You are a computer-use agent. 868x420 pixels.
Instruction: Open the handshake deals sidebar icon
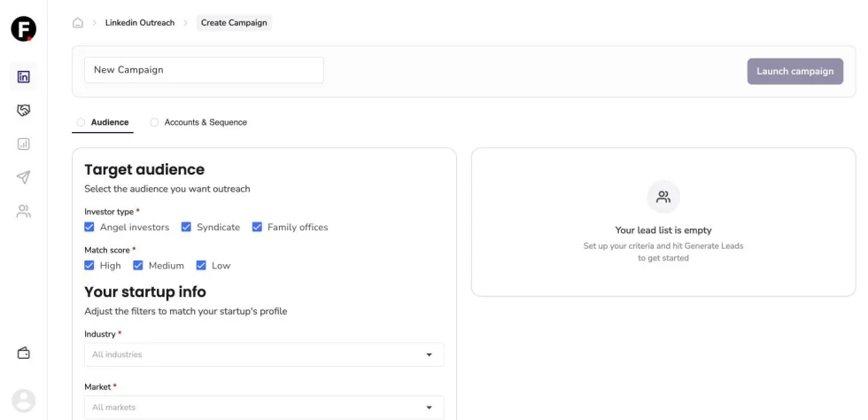[x=23, y=110]
